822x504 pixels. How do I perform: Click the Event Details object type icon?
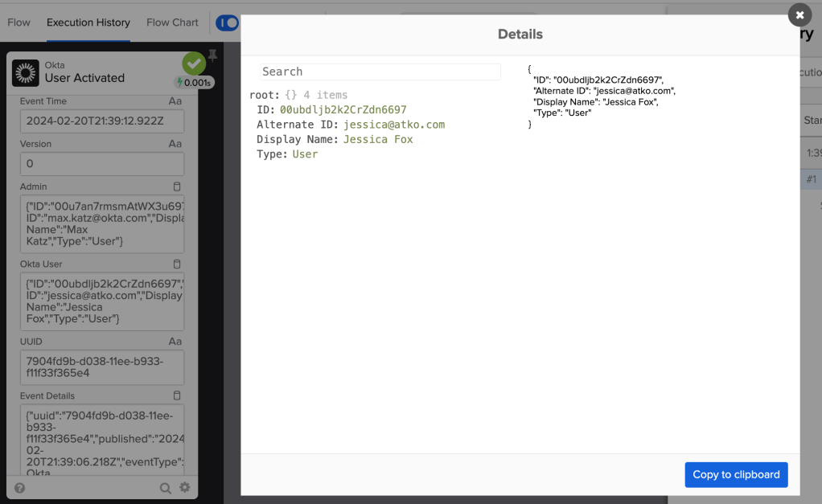pyautogui.click(x=178, y=395)
